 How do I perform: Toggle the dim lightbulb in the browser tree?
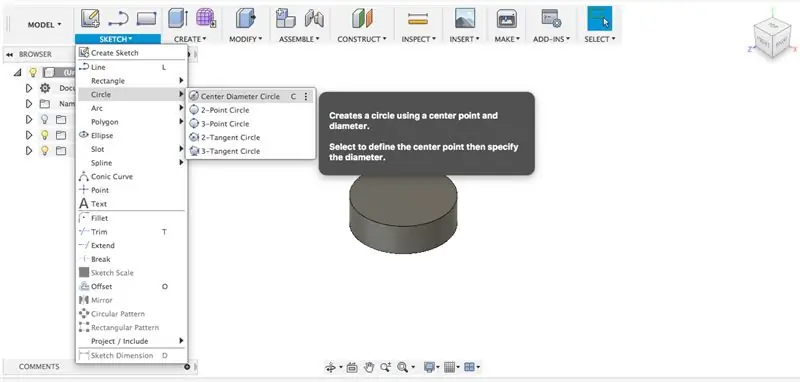click(x=45, y=119)
